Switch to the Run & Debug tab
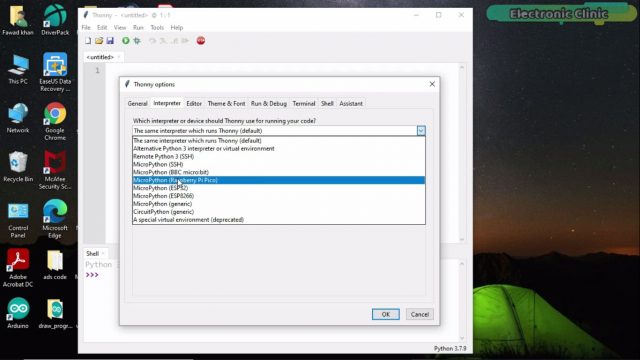 pos(269,104)
